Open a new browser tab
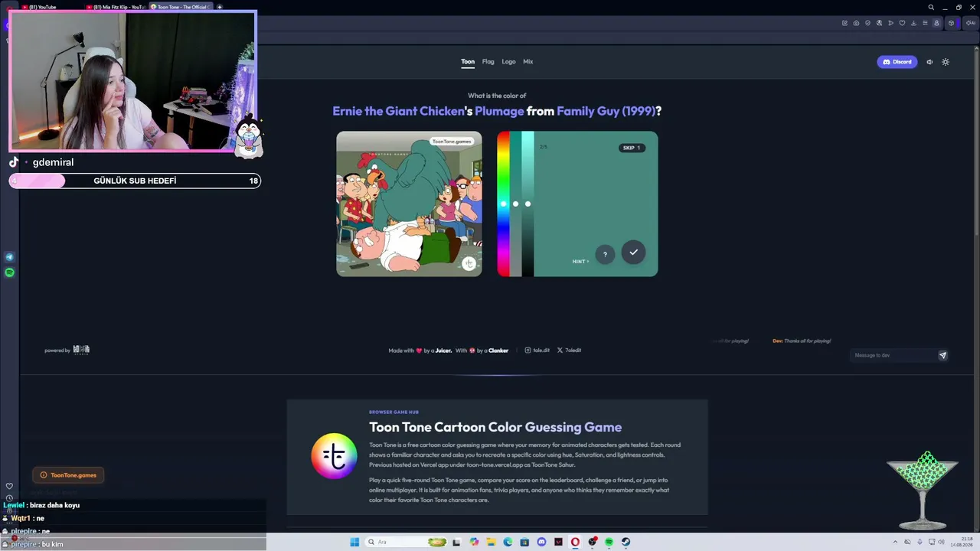This screenshot has width=980, height=551. pos(220,7)
